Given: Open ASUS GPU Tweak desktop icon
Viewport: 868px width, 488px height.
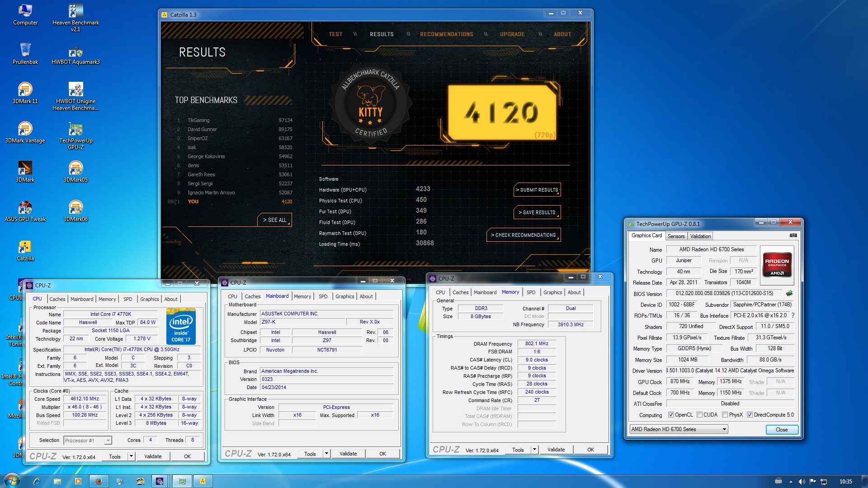Looking at the screenshot, I should coord(25,211).
